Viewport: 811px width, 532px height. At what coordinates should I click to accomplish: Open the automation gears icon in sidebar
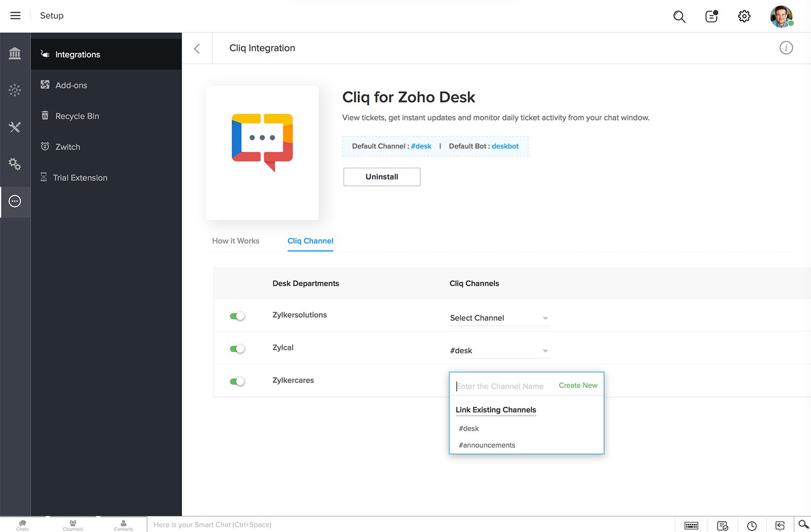15,164
